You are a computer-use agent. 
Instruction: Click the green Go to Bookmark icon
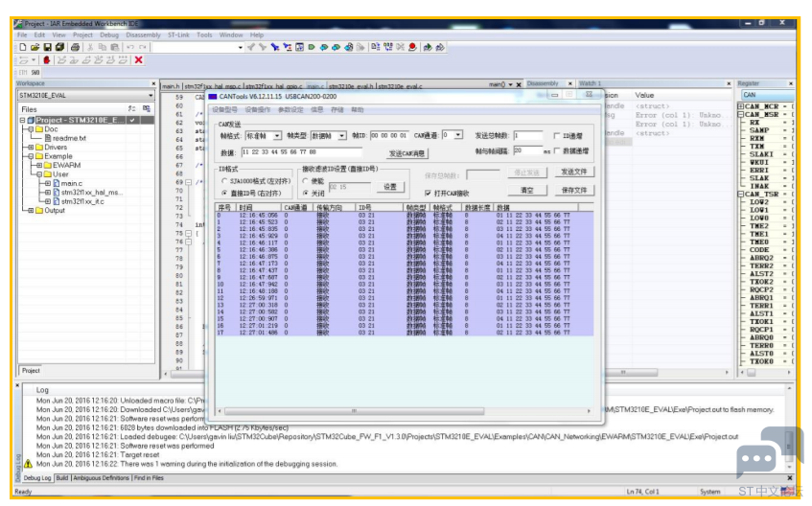coord(312,47)
